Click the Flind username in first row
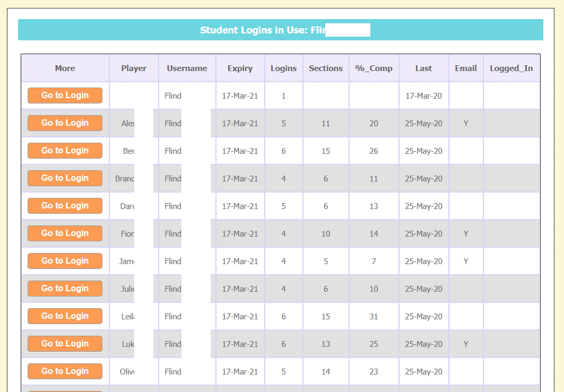The image size is (564, 392). [x=173, y=95]
